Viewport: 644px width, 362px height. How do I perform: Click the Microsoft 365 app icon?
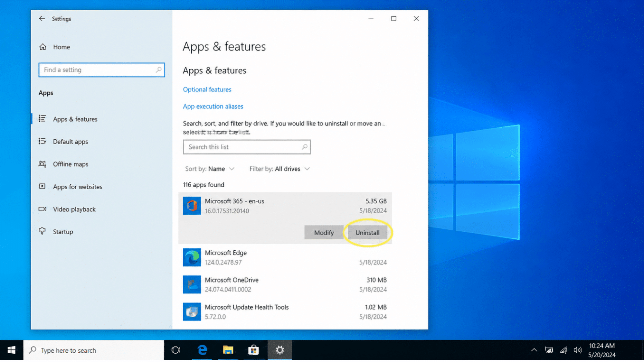coord(192,206)
